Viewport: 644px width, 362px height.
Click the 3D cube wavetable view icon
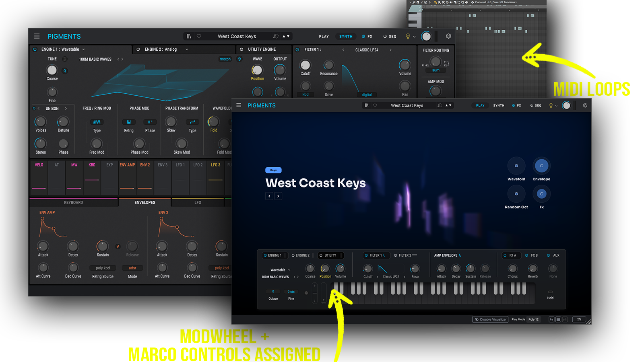click(x=239, y=59)
